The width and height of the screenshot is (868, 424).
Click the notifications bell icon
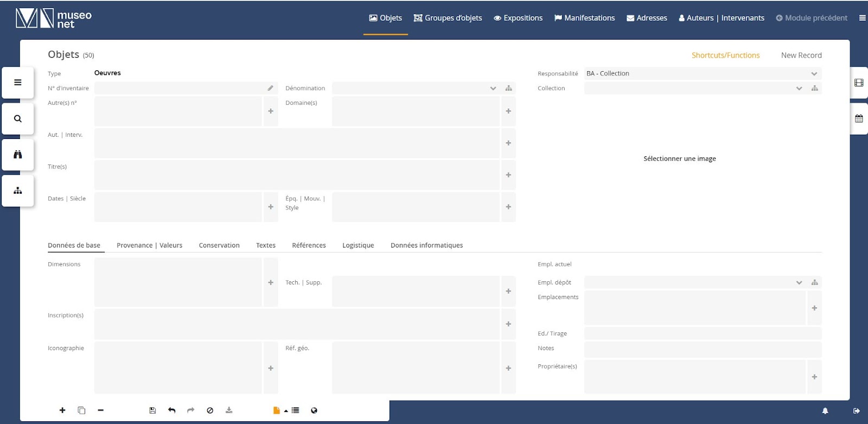825,411
